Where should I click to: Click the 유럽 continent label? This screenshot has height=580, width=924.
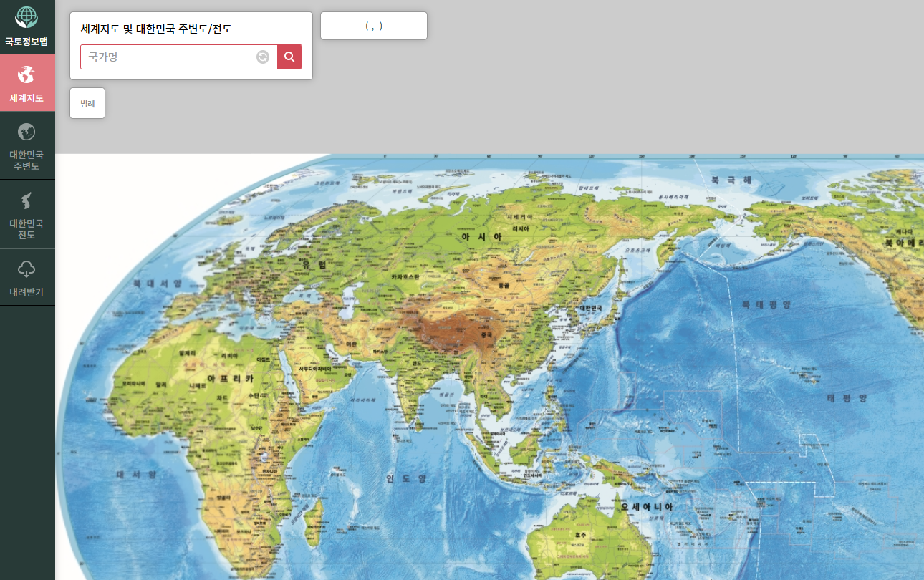coord(314,264)
